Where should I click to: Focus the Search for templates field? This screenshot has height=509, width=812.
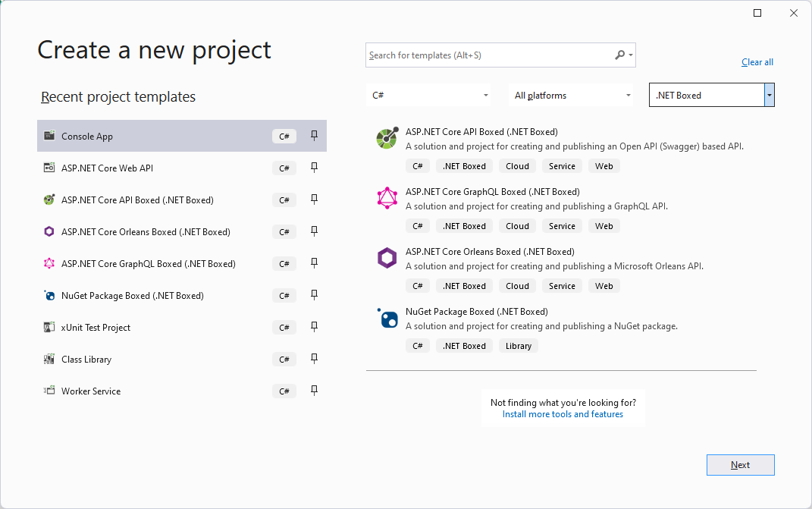[x=489, y=55]
